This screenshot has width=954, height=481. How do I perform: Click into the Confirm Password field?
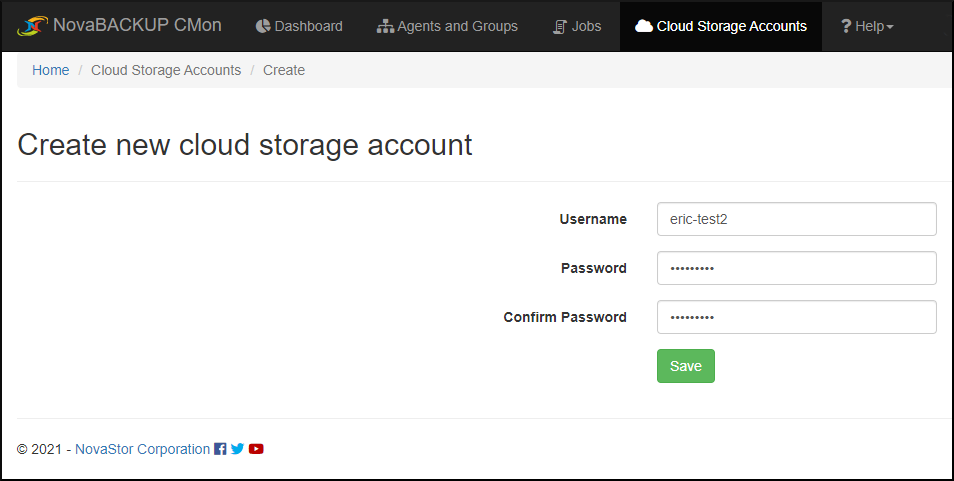click(796, 317)
